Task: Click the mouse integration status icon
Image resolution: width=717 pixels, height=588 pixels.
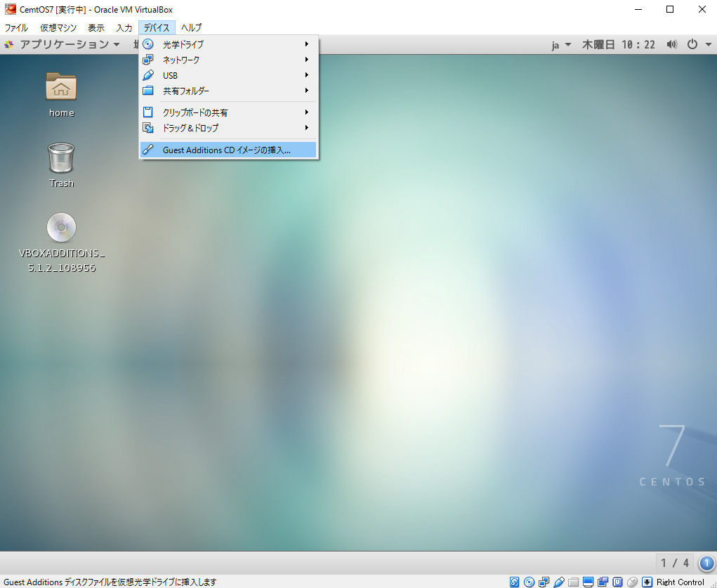Action: [633, 582]
